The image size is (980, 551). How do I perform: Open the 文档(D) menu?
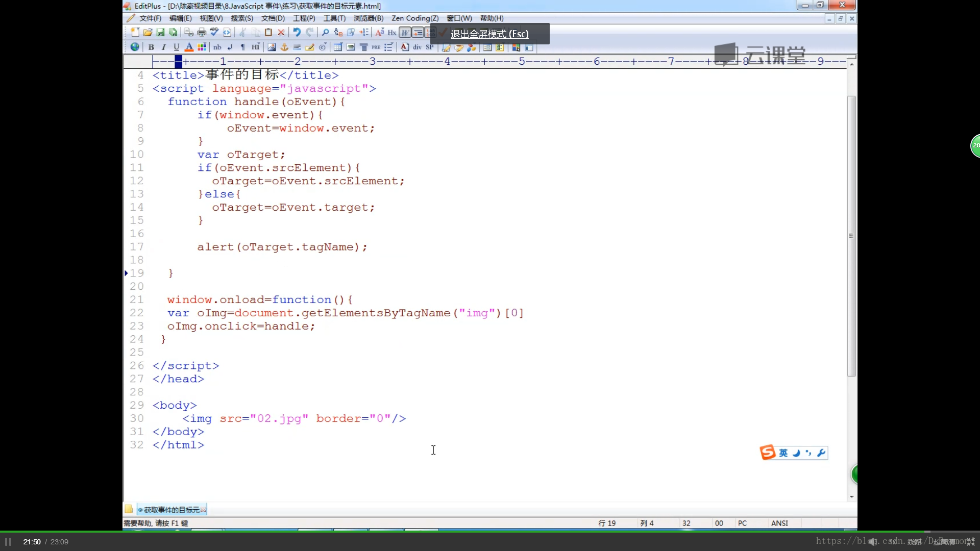point(273,18)
